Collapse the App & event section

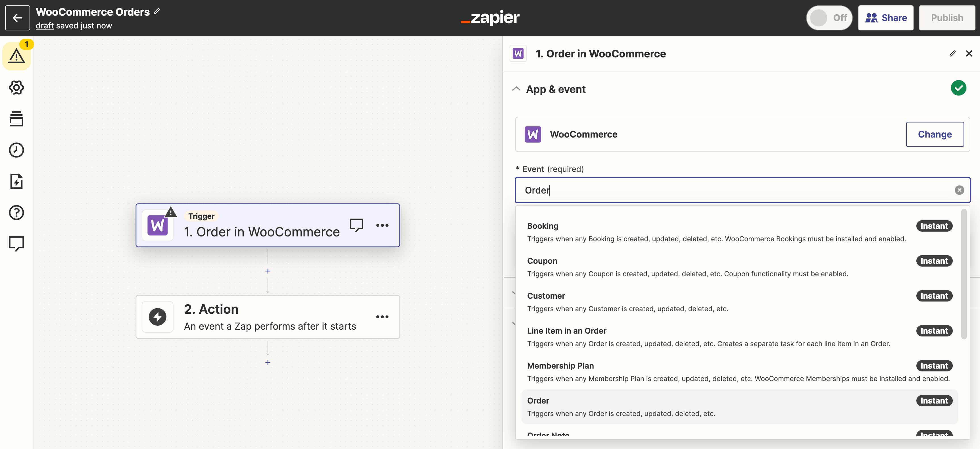click(516, 89)
